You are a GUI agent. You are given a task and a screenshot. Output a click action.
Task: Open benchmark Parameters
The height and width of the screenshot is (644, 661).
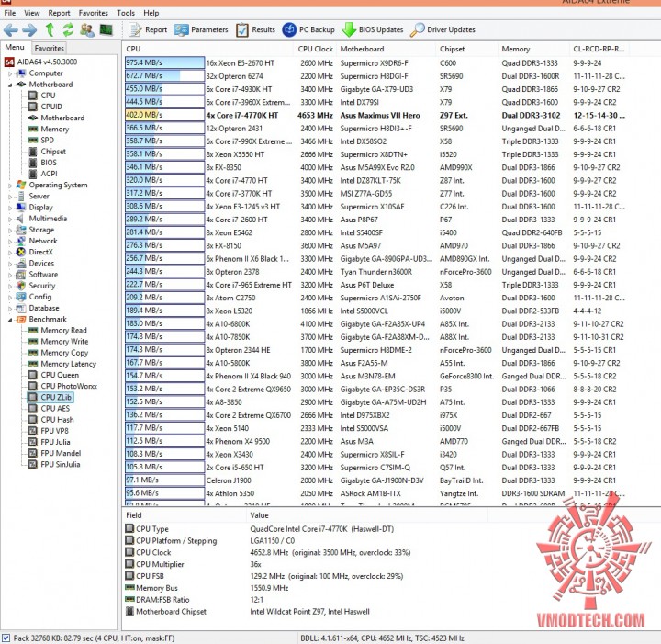(x=201, y=29)
